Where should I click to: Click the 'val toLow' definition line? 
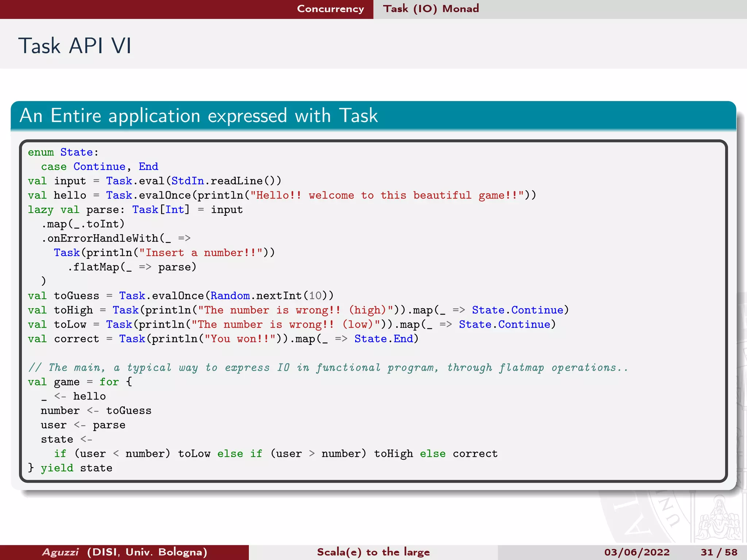coord(292,324)
